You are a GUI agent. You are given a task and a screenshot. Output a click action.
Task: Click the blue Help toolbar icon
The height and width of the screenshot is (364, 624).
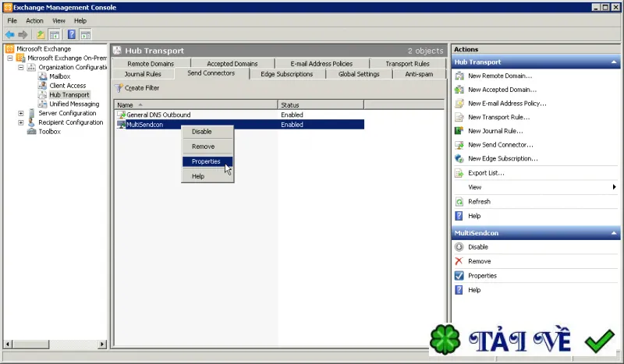(x=72, y=34)
